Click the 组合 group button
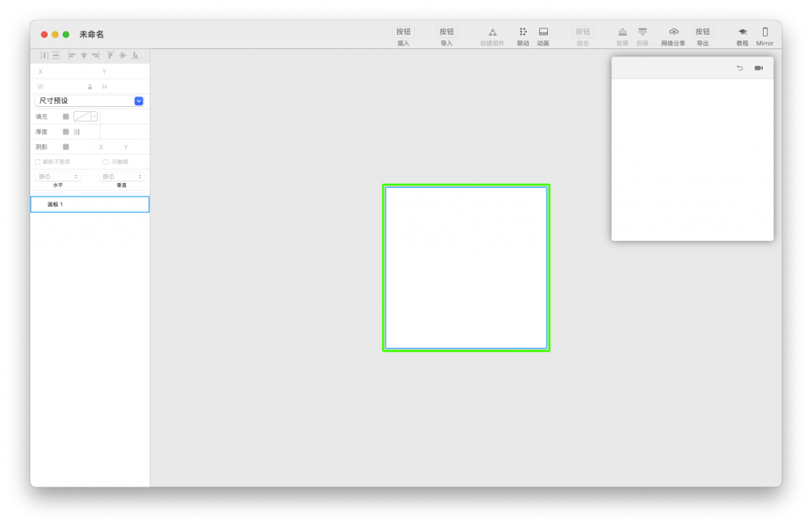The width and height of the screenshot is (812, 527). click(583, 32)
